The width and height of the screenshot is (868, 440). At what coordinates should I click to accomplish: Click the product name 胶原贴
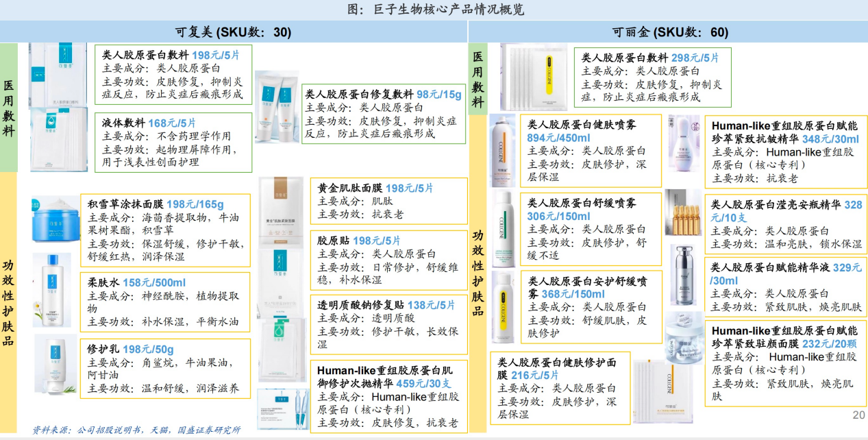pos(334,241)
